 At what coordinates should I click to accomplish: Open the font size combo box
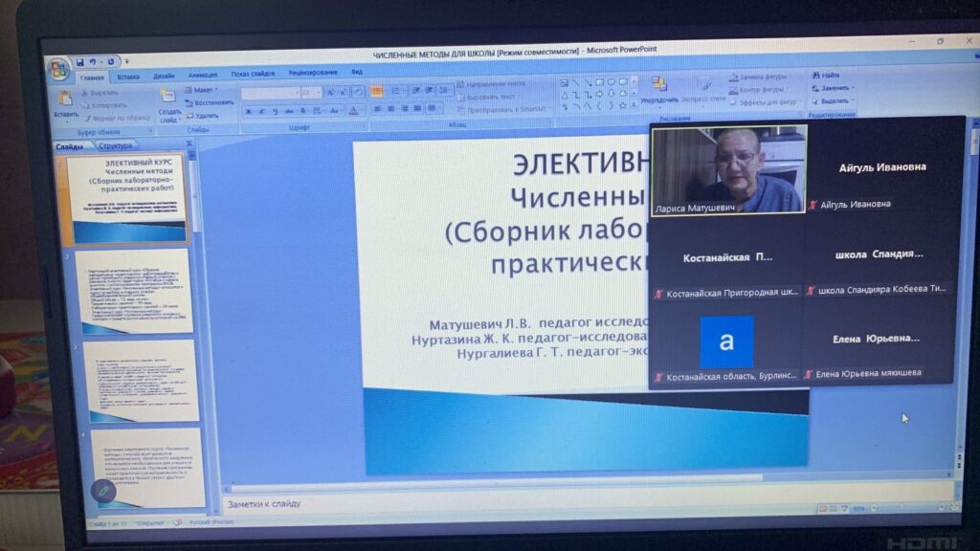pos(311,93)
